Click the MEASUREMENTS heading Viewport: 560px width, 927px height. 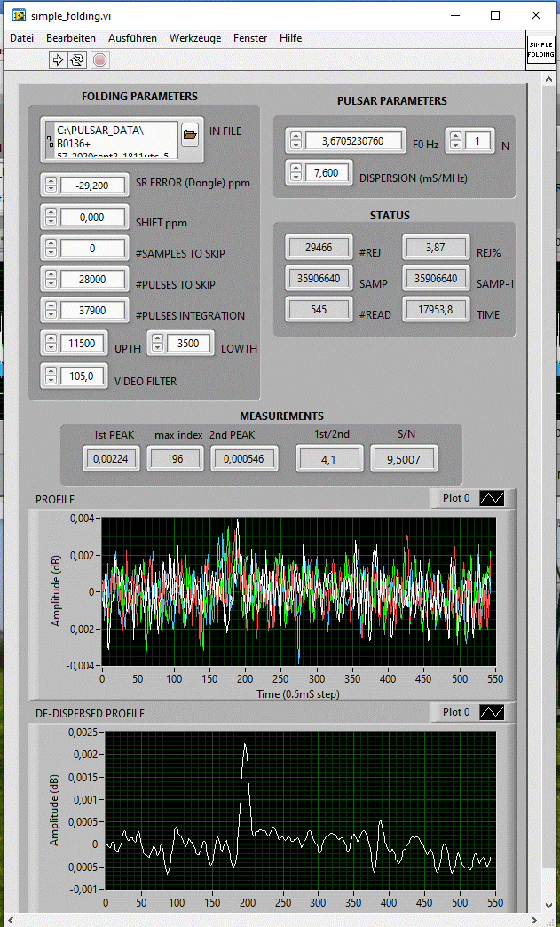tap(281, 416)
